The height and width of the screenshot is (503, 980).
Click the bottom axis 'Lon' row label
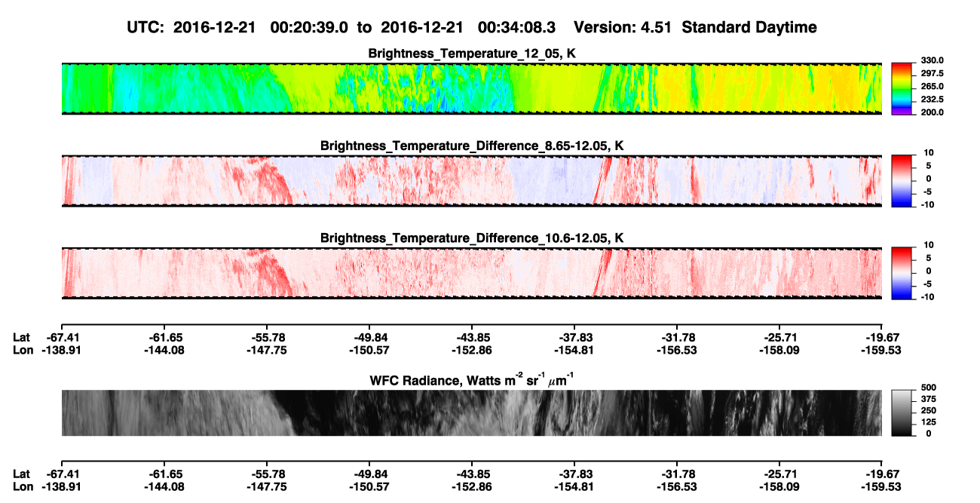(x=23, y=487)
